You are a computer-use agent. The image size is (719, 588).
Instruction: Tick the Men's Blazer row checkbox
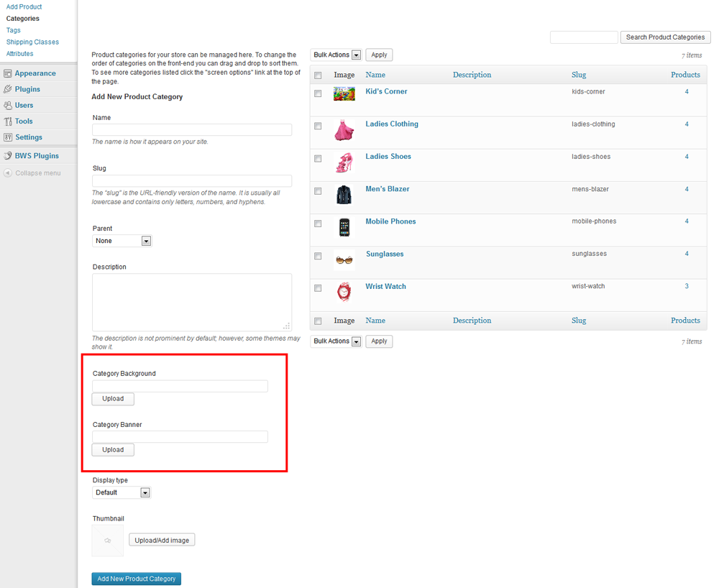(x=318, y=191)
